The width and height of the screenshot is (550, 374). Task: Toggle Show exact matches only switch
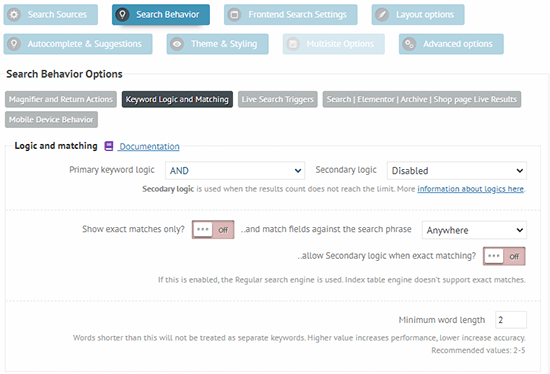tap(213, 230)
